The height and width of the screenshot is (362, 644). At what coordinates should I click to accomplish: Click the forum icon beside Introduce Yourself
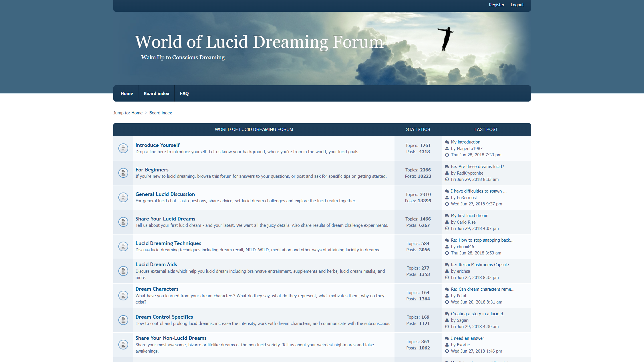point(123,148)
